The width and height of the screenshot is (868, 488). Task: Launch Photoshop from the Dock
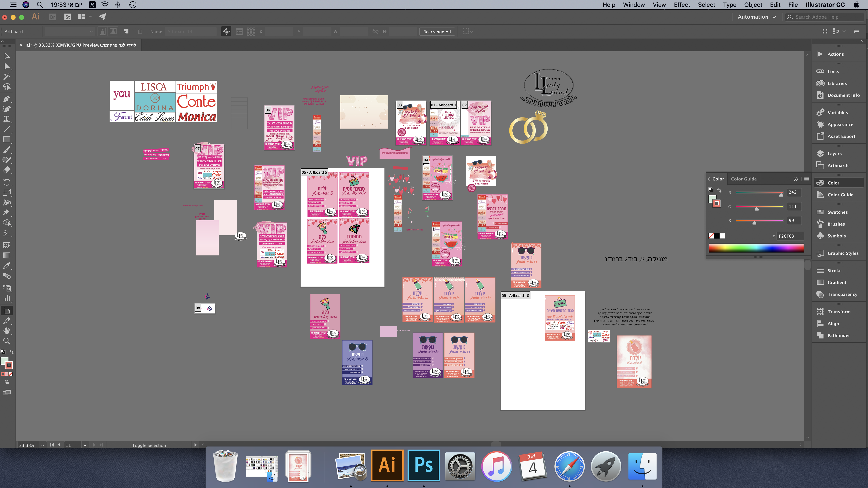tap(424, 465)
